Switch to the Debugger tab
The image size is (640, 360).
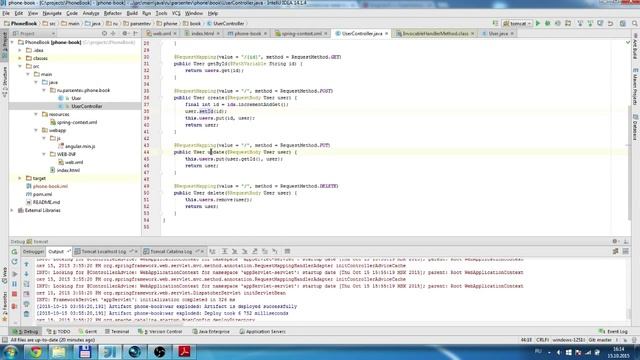click(x=33, y=251)
